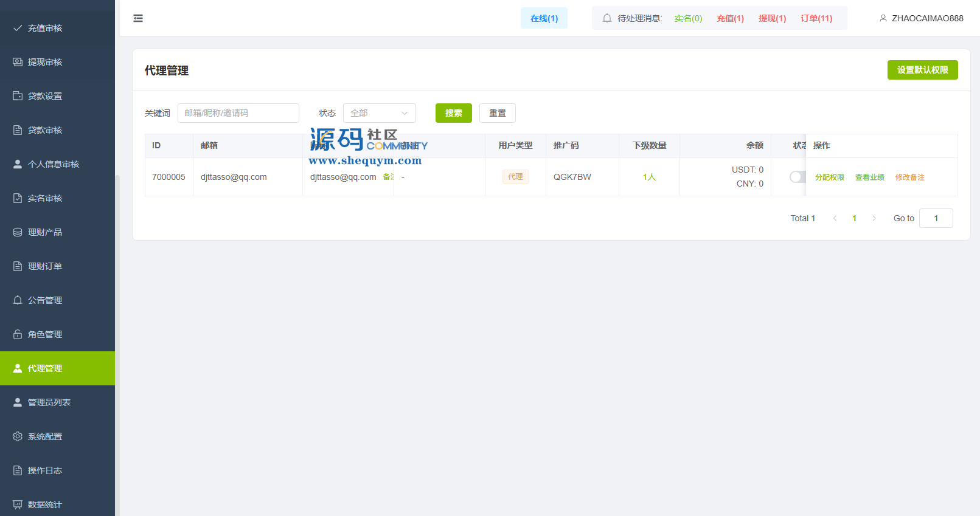This screenshot has height=516, width=980.
Task: Click the 角色管理 lock icon
Action: coord(18,334)
